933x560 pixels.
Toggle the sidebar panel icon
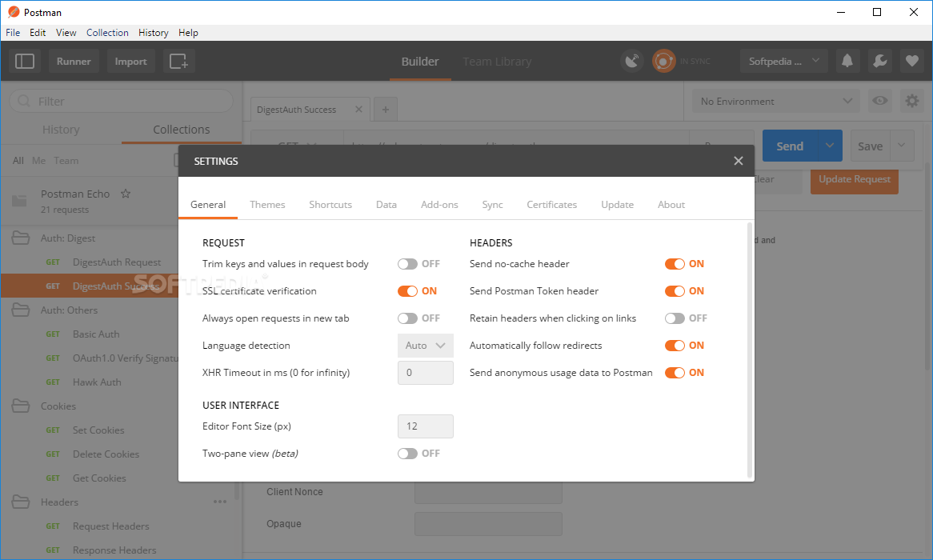(24, 62)
